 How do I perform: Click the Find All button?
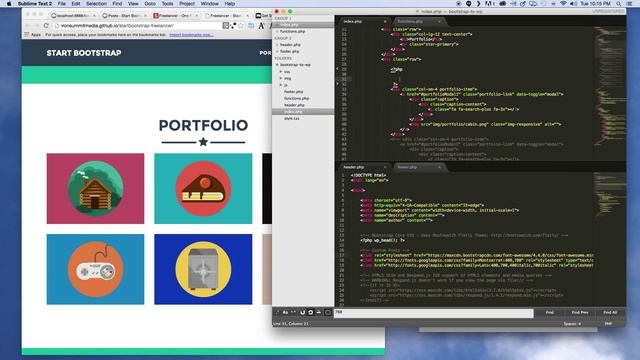610,313
